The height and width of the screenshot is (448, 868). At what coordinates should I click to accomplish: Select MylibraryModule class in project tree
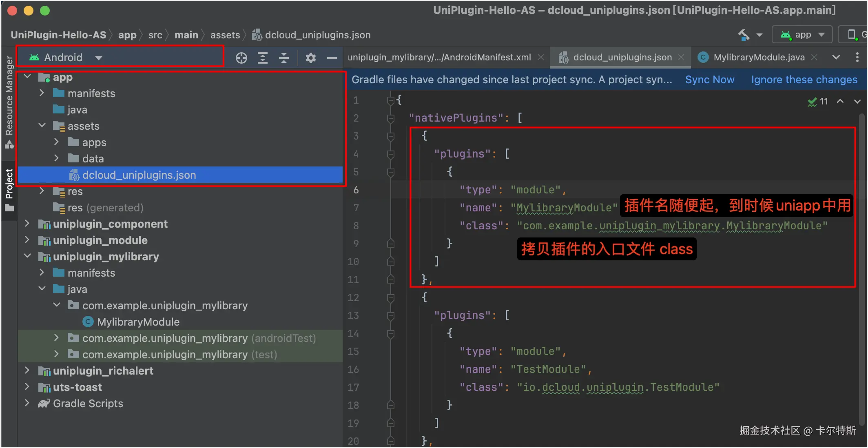click(x=138, y=322)
